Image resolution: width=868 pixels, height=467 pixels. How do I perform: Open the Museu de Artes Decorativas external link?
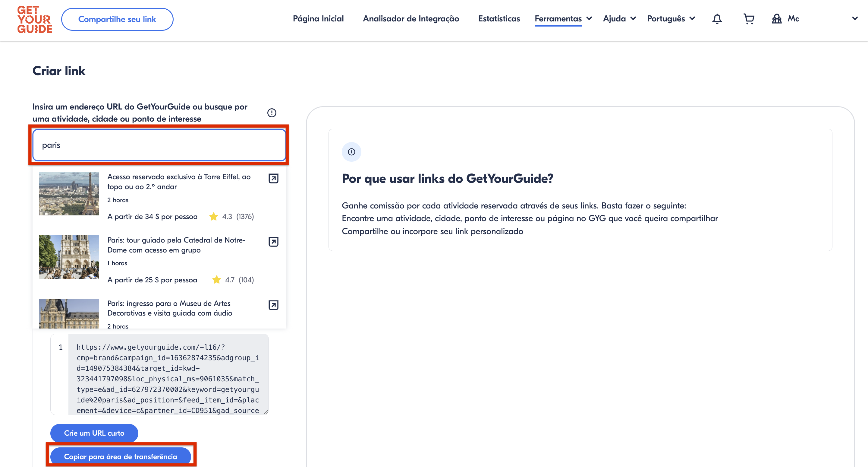[273, 305]
